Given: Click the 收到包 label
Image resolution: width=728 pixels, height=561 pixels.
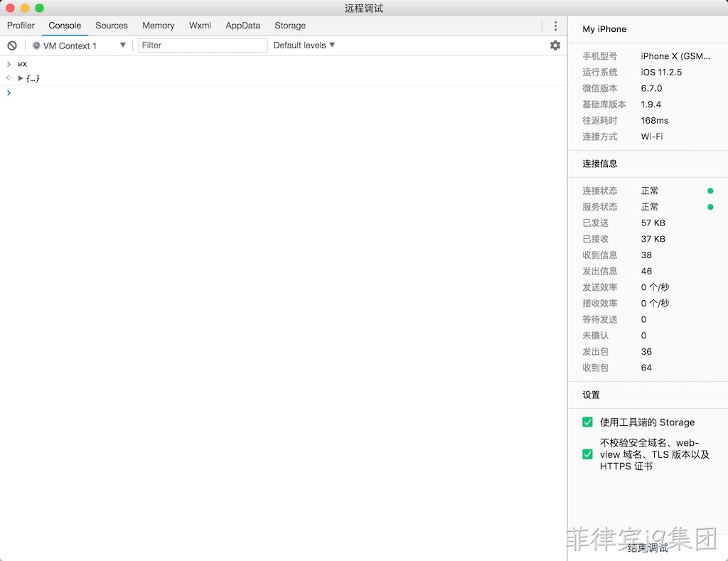Looking at the screenshot, I should tap(595, 368).
